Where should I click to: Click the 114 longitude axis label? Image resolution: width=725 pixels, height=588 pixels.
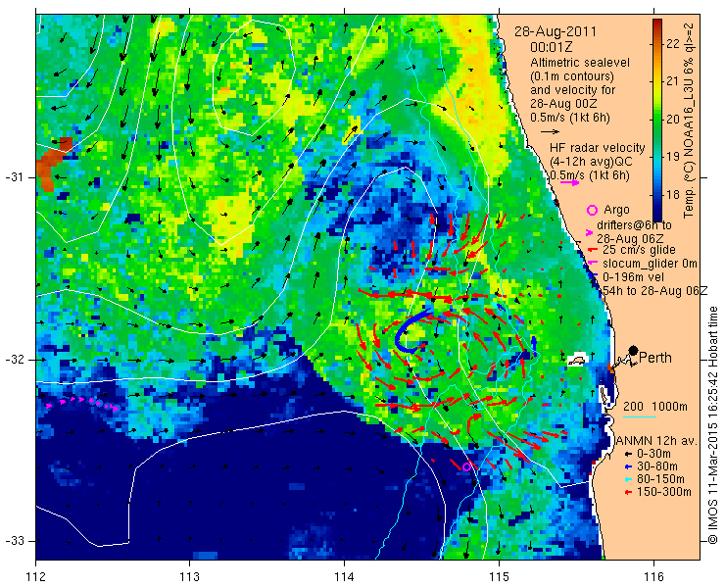[344, 577]
